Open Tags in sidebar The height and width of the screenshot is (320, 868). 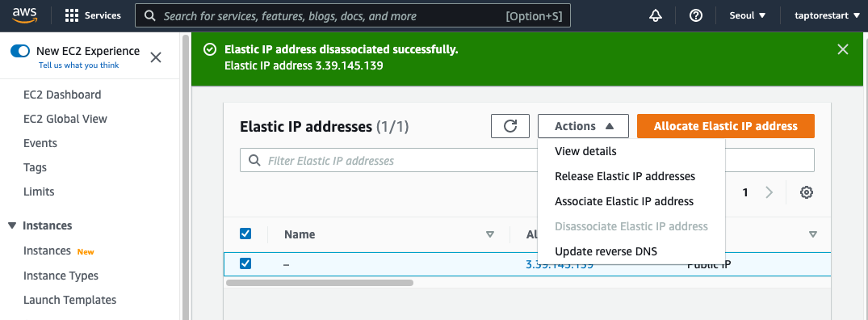coord(35,168)
